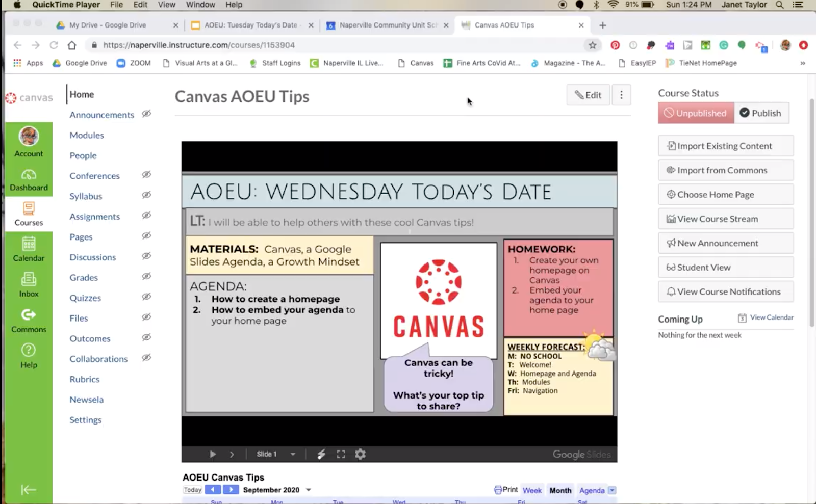Open slides embed settings gear

pos(360,454)
